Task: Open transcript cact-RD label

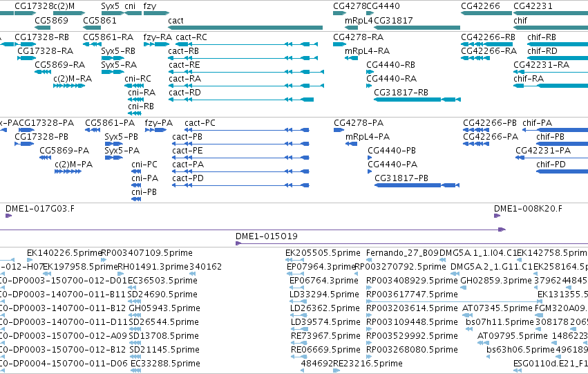Action: click(184, 93)
